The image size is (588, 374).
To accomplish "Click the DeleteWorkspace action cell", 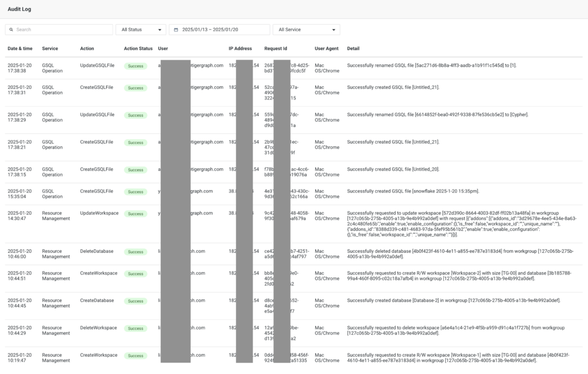I will coord(99,328).
